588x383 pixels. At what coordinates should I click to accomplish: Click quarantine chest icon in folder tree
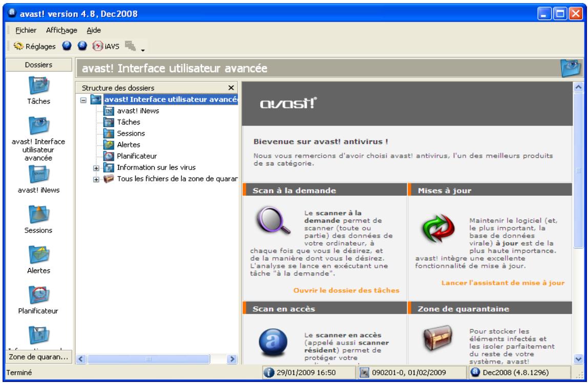[109, 179]
